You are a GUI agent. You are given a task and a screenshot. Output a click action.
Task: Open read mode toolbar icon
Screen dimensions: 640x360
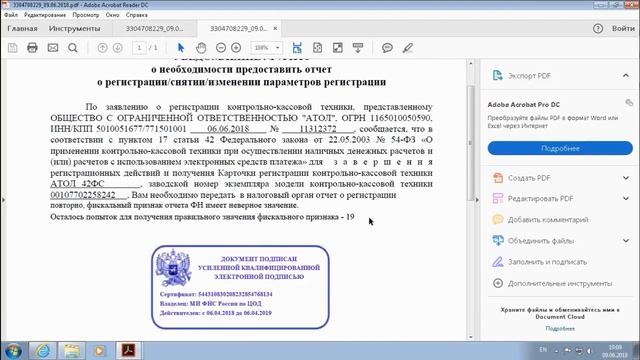[358, 48]
